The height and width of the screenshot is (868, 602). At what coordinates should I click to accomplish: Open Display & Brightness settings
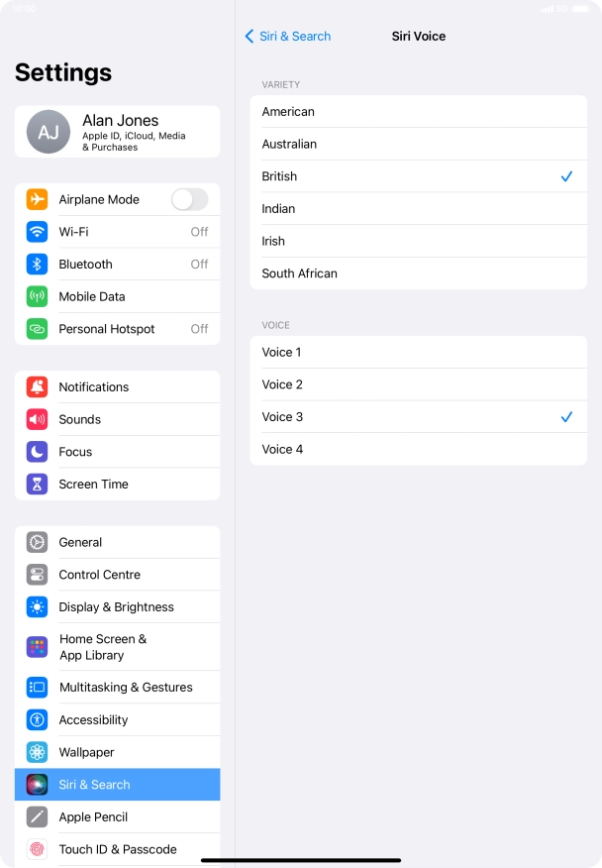117,606
